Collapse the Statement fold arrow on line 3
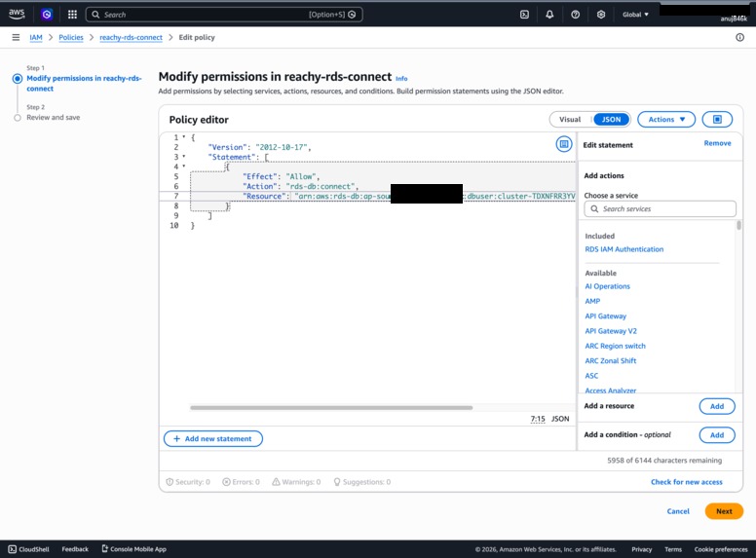Image resolution: width=756 pixels, height=558 pixels. click(x=184, y=157)
